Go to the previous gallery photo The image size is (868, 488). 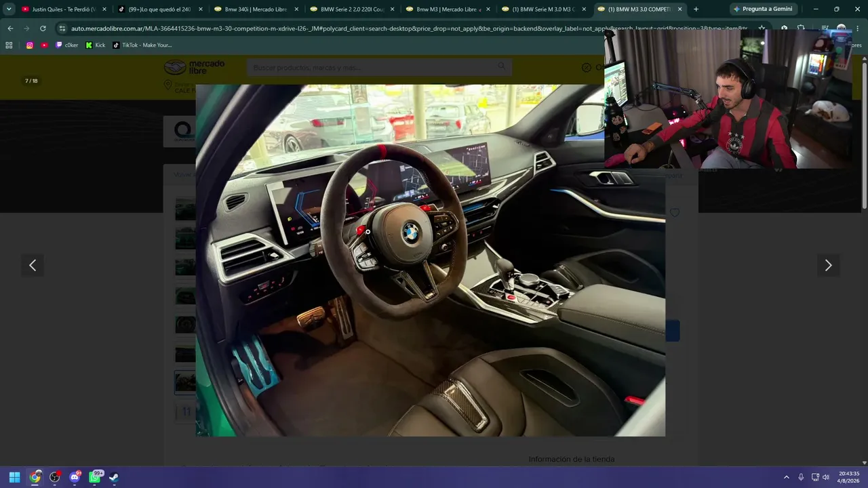point(33,266)
